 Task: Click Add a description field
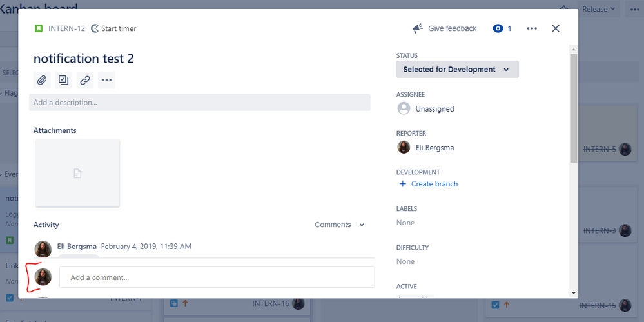click(x=200, y=103)
